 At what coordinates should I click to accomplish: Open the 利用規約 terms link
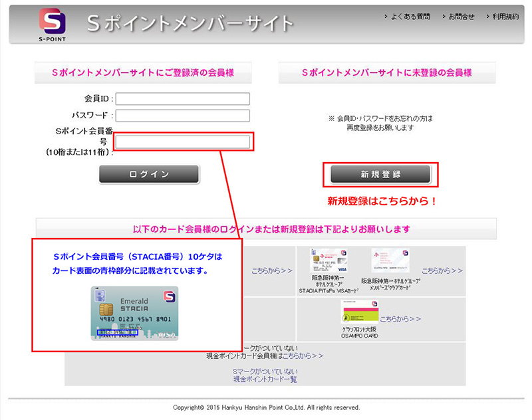(x=505, y=16)
